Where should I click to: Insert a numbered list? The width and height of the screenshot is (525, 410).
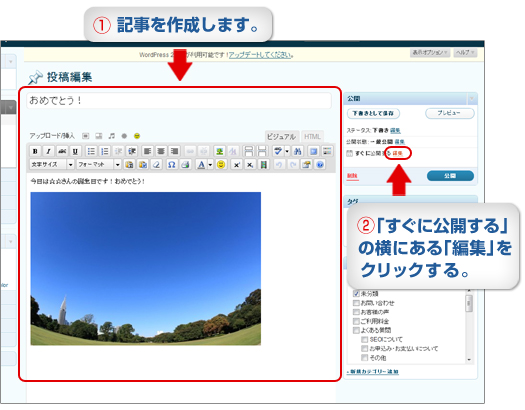point(104,151)
